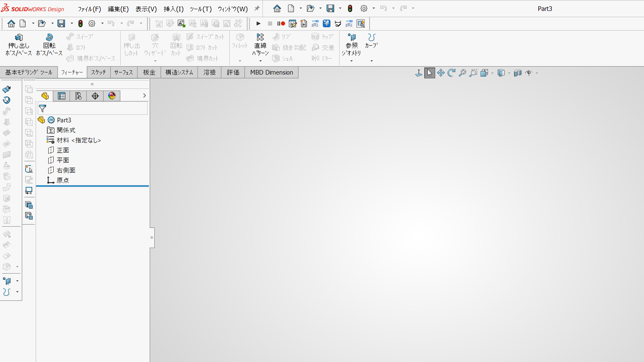
Task: Open the View Orientation dropdown arrow
Action: coord(492,73)
